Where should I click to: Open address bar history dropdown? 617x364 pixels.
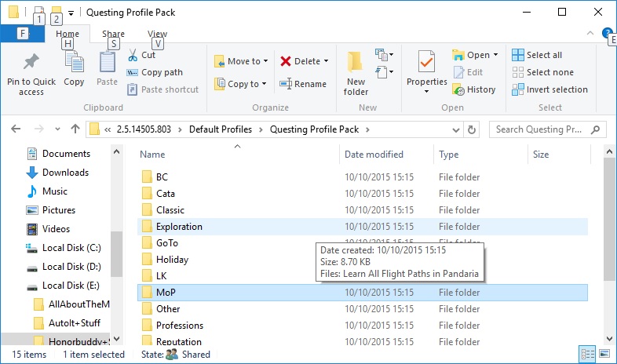coord(455,129)
